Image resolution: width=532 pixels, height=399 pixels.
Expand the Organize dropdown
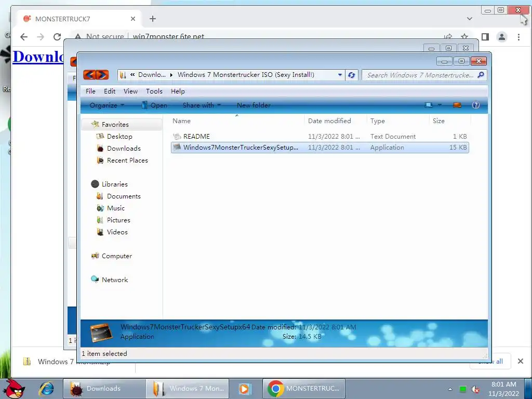tap(107, 105)
